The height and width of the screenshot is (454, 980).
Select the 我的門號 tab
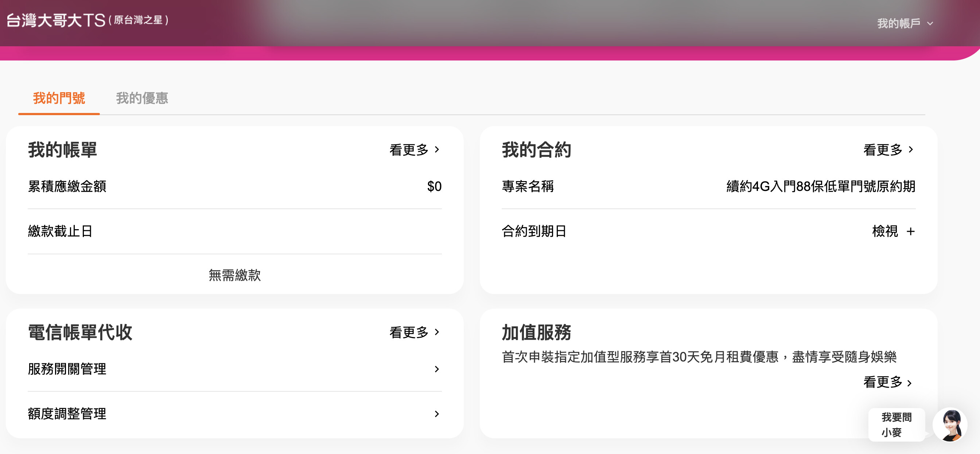[59, 98]
